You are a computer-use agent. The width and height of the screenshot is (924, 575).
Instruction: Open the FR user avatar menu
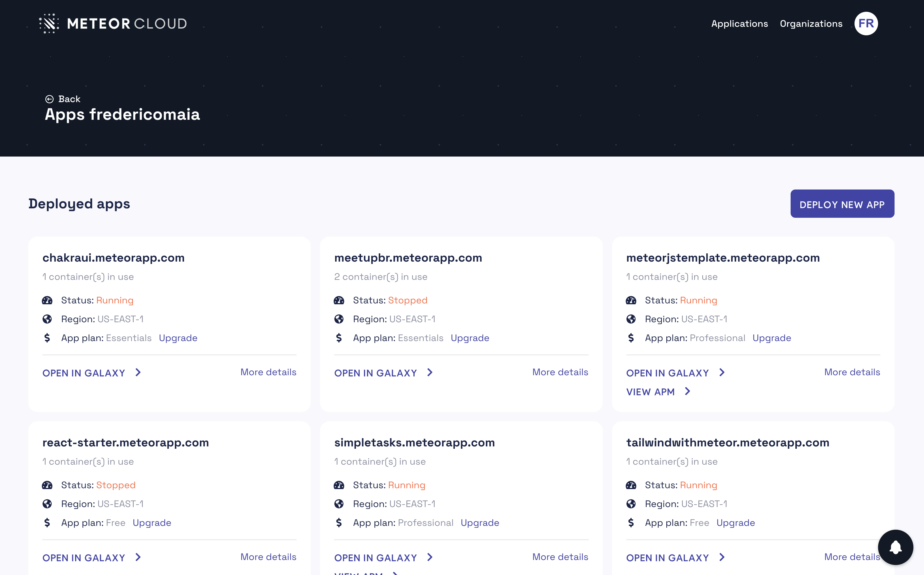click(866, 24)
